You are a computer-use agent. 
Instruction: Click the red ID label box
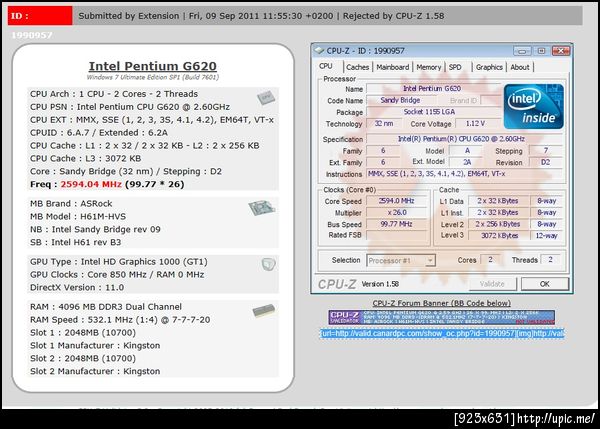pyautogui.click(x=40, y=16)
